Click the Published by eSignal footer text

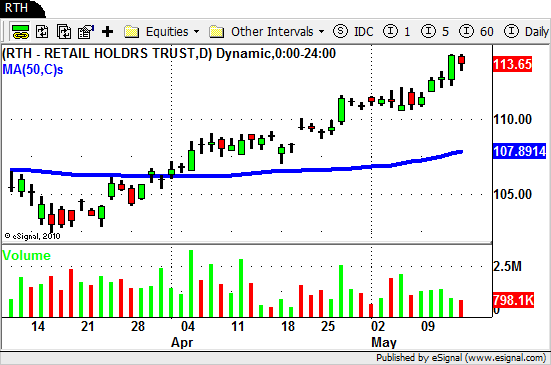[x=461, y=358]
